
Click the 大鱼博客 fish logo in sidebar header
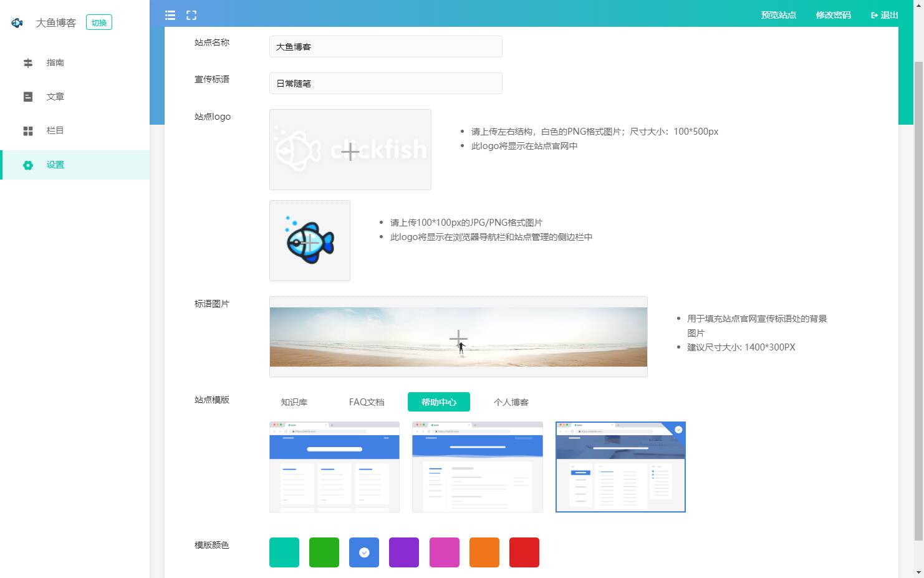click(17, 23)
